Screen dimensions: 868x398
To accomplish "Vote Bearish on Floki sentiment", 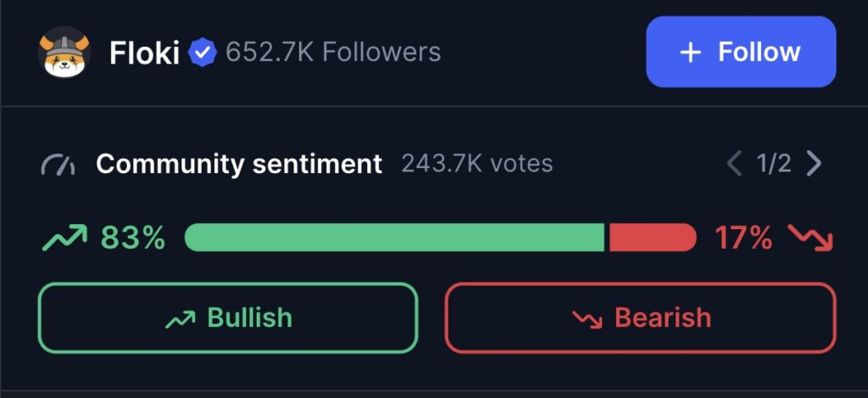I will [640, 317].
